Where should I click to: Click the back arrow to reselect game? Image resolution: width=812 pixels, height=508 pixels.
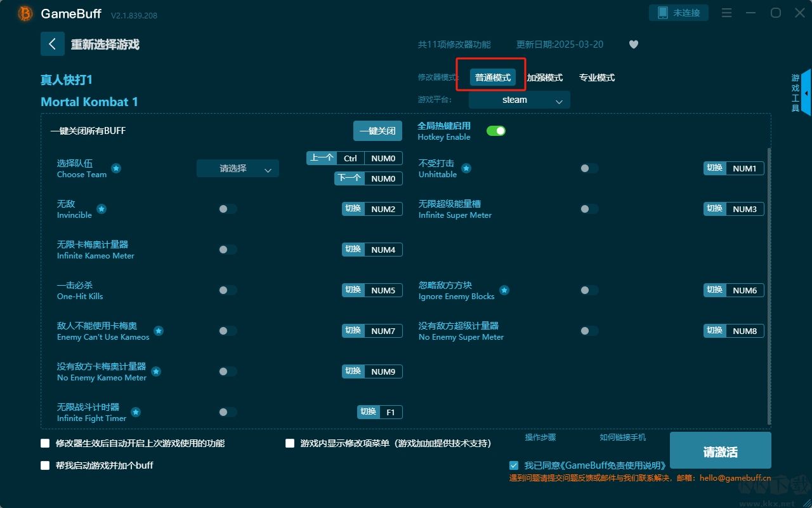(53, 44)
